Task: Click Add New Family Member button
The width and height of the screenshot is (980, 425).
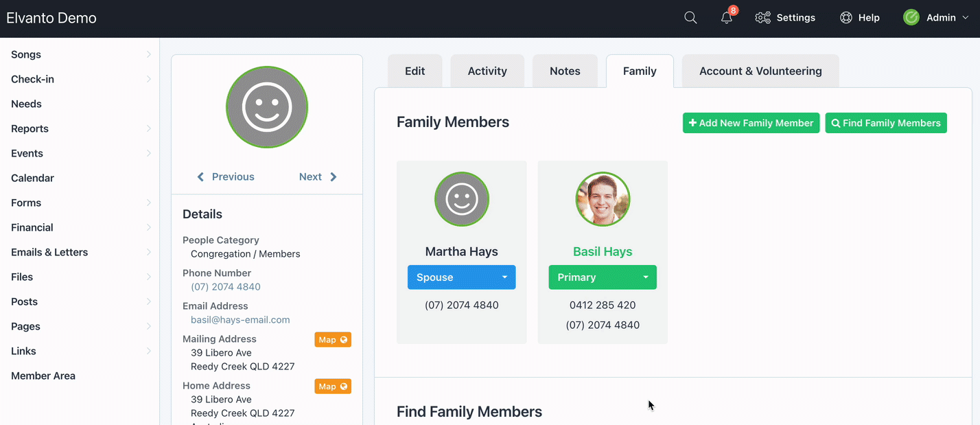Action: [x=751, y=123]
